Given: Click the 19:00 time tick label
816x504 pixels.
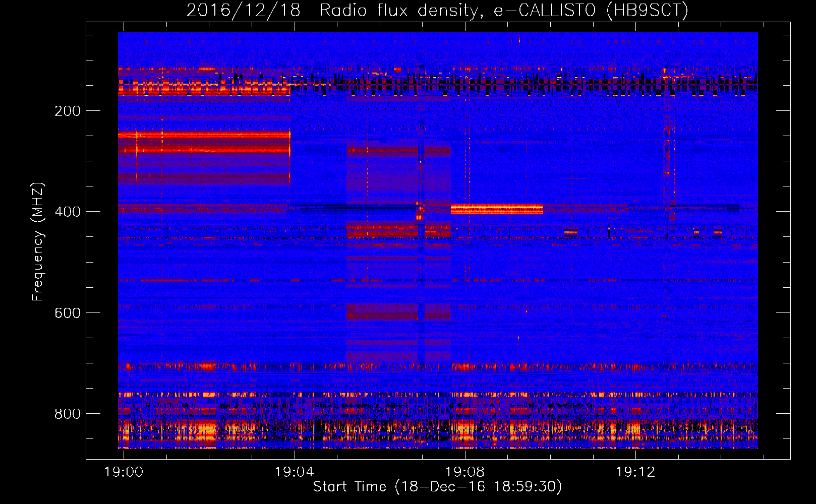Looking at the screenshot, I should pyautogui.click(x=124, y=472).
